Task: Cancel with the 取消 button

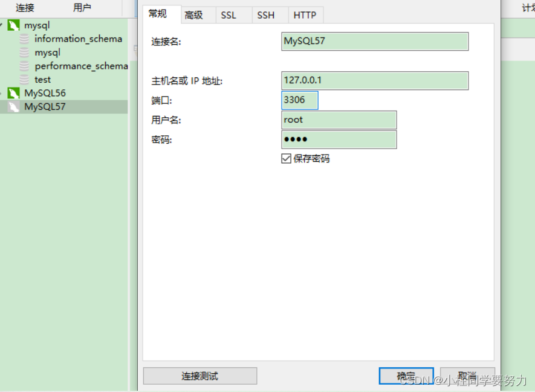Action: pos(467,376)
